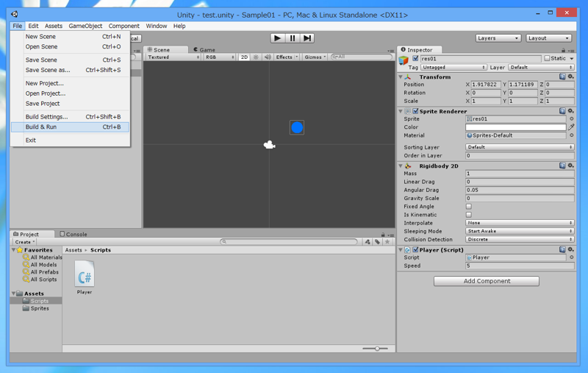Toggle scene lighting sun icon
Screen dimensions: 588x373
[x=256, y=57]
